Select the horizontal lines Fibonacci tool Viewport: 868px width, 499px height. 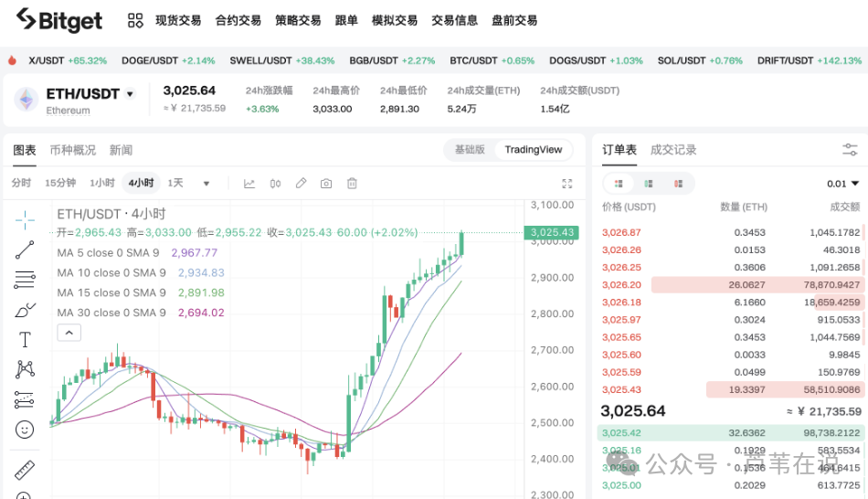[25, 280]
